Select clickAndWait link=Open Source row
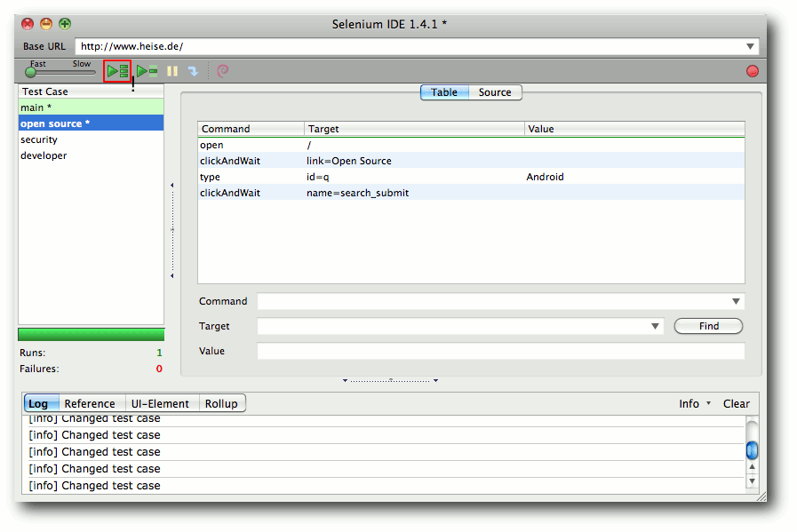The image size is (797, 532). (x=471, y=161)
